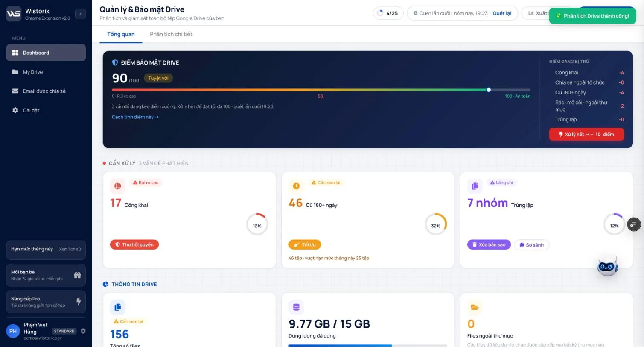Click the 32% progress ring
This screenshot has height=347, width=644.
pos(435,224)
